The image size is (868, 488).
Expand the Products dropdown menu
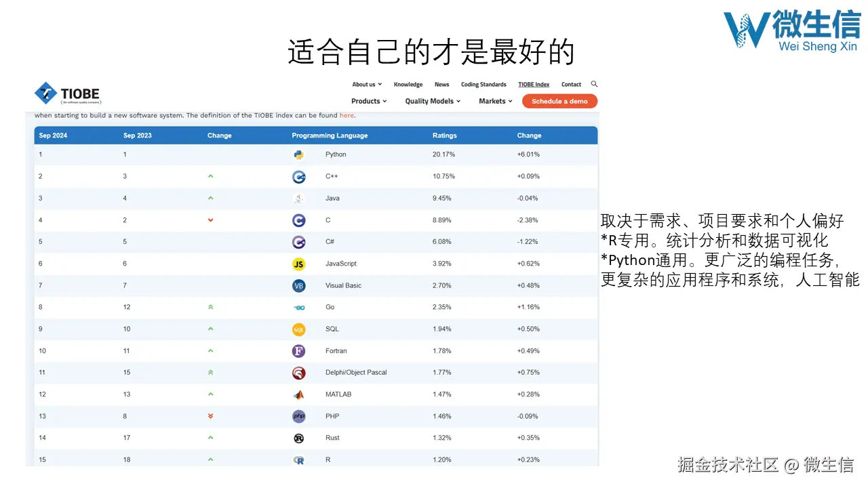tap(368, 100)
